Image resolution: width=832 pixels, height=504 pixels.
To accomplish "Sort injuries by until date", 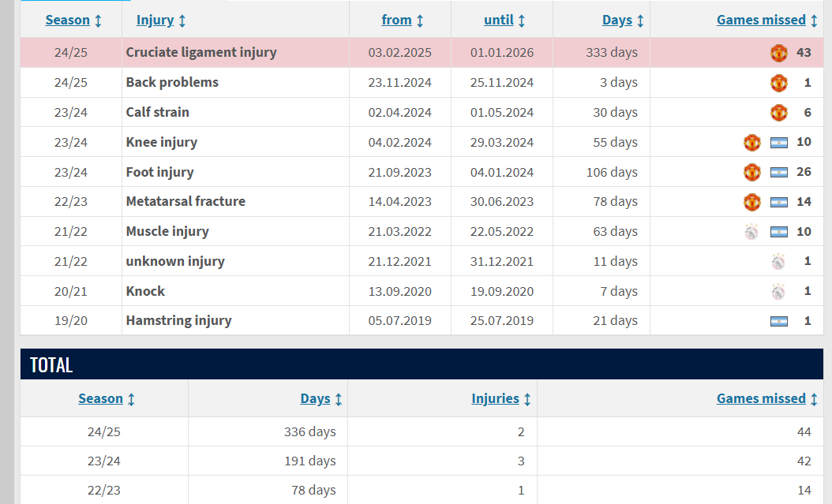I will (x=504, y=21).
